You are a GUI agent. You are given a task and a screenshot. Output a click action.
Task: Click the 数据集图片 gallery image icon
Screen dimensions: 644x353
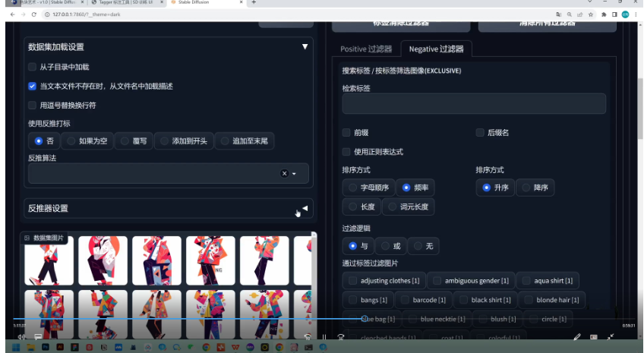click(x=27, y=238)
